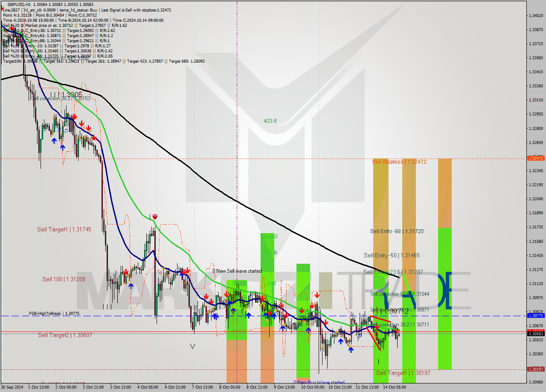The width and height of the screenshot is (546, 392).
Task: Select the 1.31430 price axis value
Action: [x=536, y=256]
